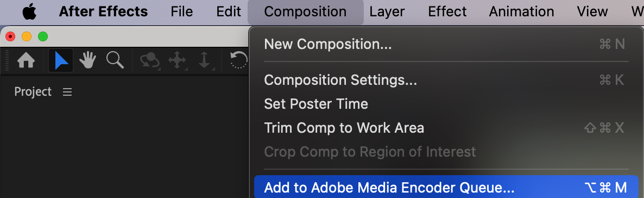Select the Rotation tool

pos(239,60)
